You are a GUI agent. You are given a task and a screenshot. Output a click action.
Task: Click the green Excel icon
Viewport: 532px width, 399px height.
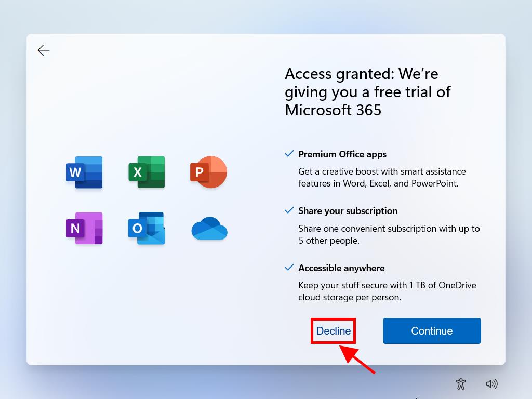pos(147,172)
